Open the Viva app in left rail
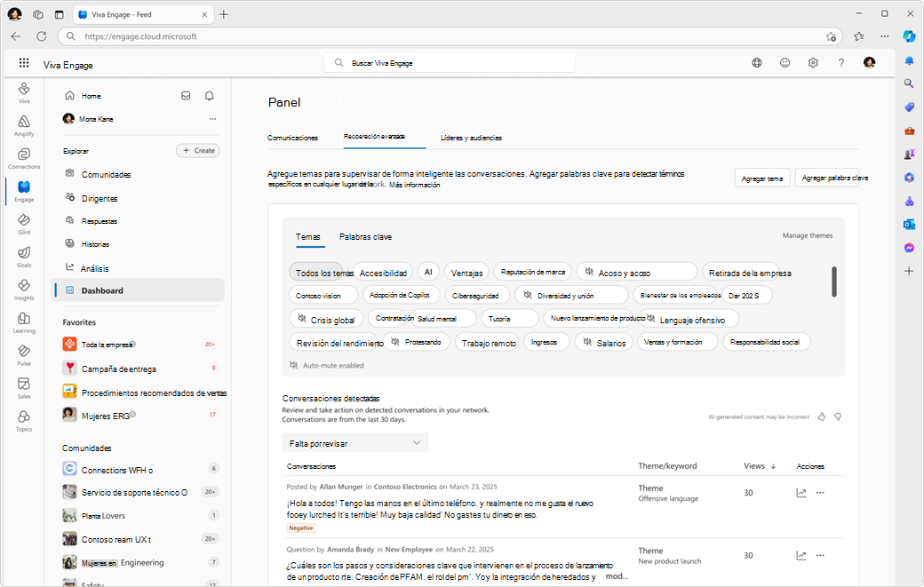The image size is (924, 587). click(x=24, y=92)
